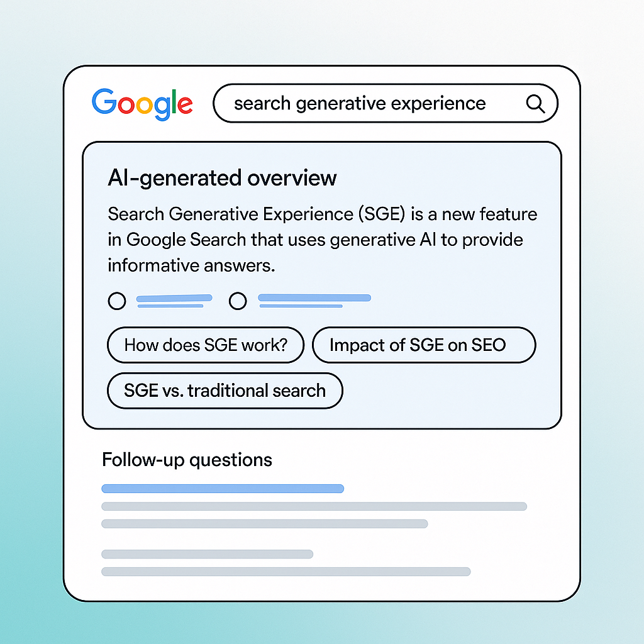Click the search field containing 'search generative experience'

(x=386, y=104)
